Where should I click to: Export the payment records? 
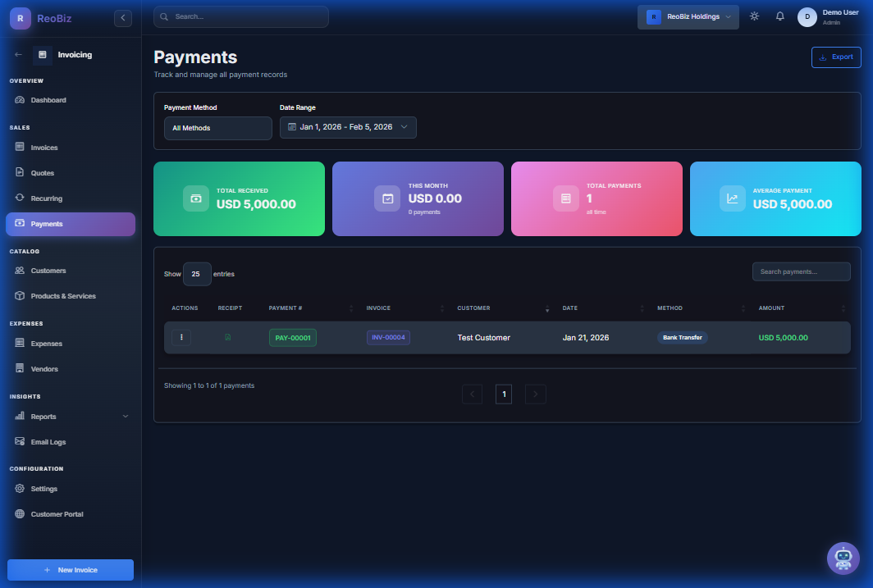835,57
